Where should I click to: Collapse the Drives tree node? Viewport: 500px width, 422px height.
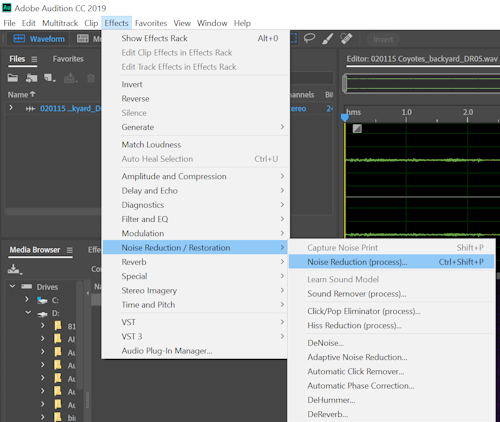[13, 286]
